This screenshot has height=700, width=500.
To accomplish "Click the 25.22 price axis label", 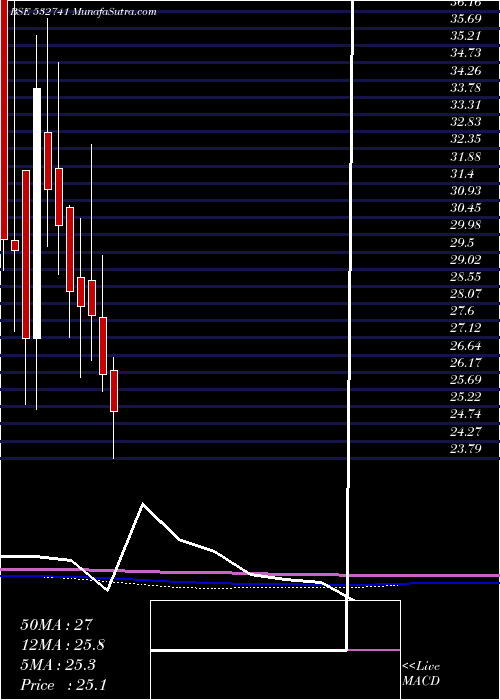I will click(466, 398).
